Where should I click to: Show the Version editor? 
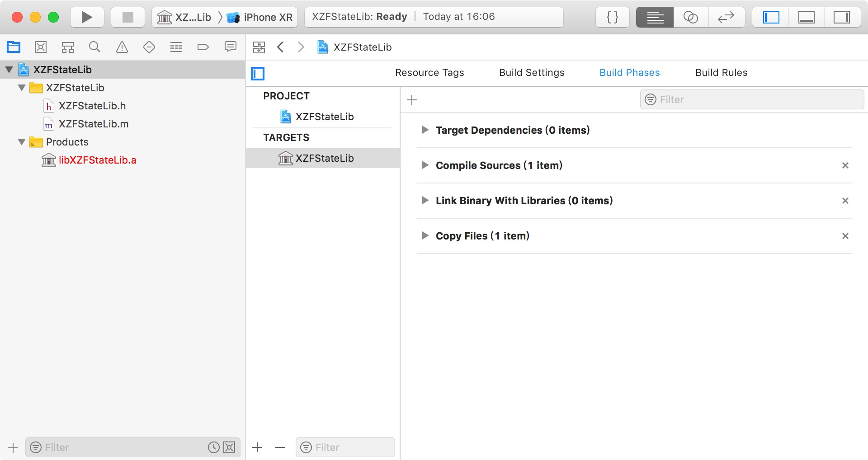pos(726,17)
